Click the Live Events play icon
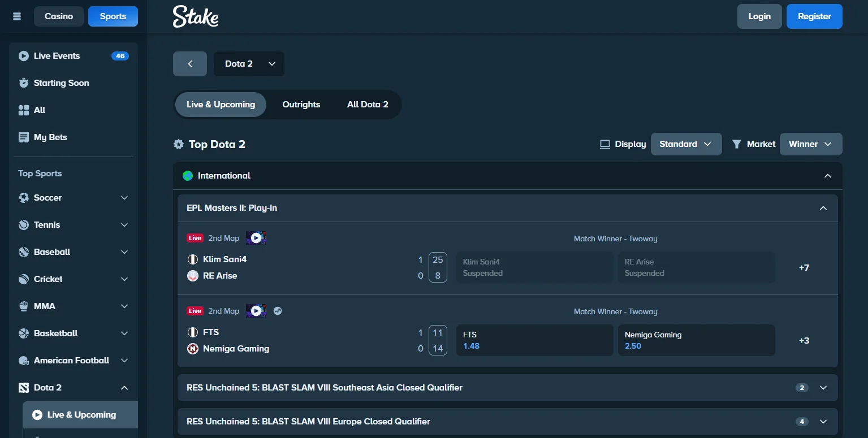This screenshot has height=438, width=868. tap(24, 56)
